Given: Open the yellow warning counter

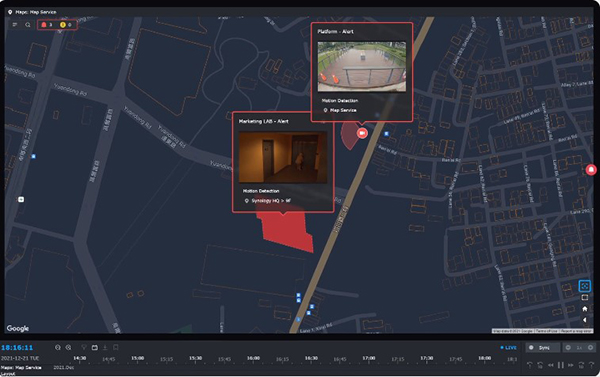Looking at the screenshot, I should pos(65,24).
